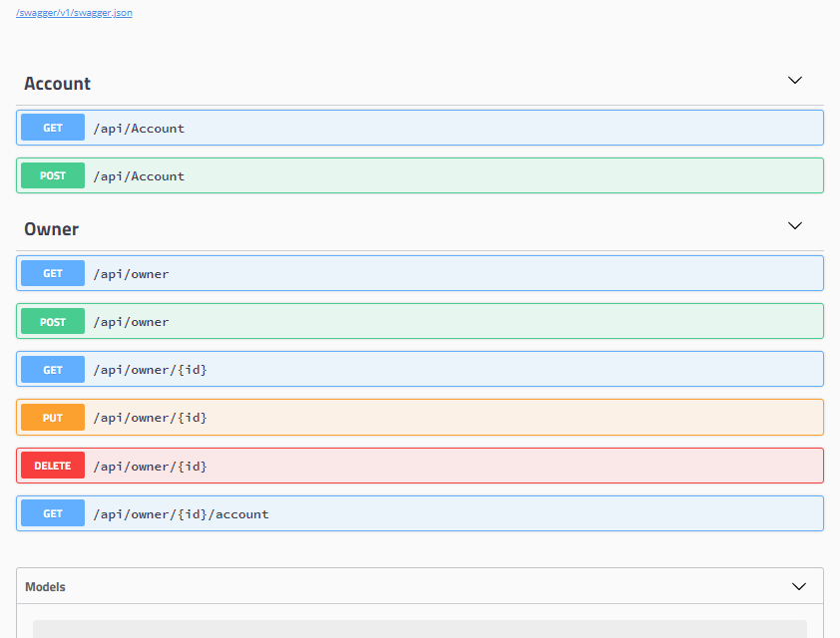Image resolution: width=840 pixels, height=638 pixels.
Task: Open the Models panel title
Action: coord(45,587)
